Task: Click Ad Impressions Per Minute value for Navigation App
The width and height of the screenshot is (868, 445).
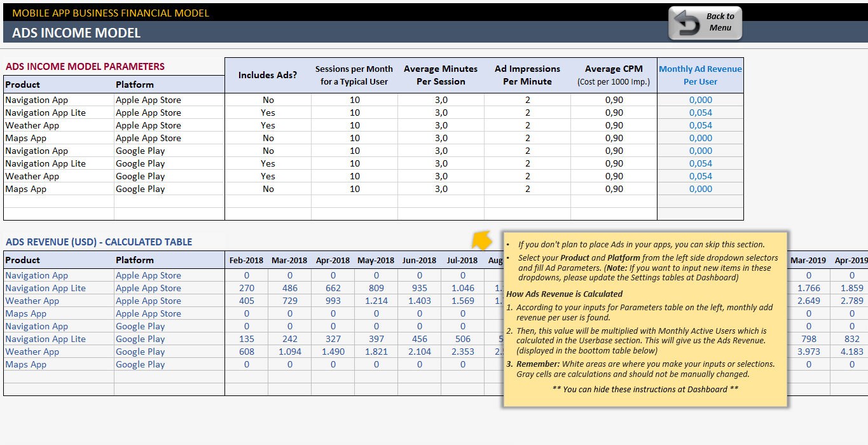Action: 528,100
